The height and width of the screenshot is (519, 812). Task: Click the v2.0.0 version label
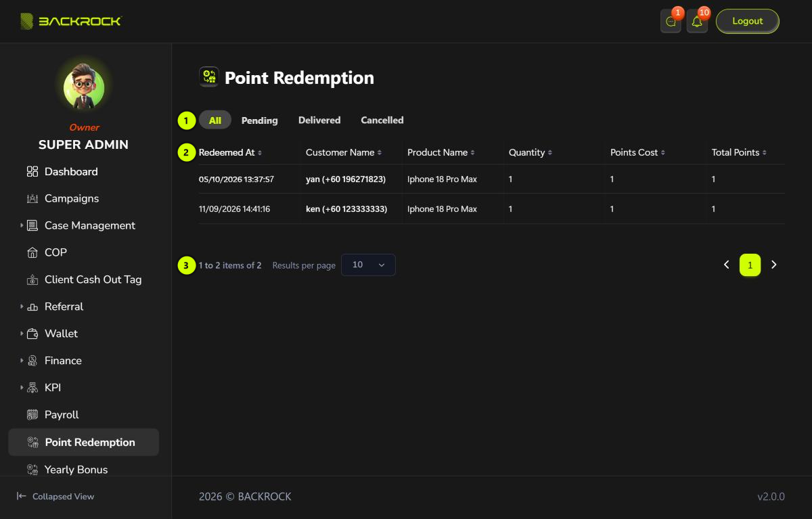(771, 497)
